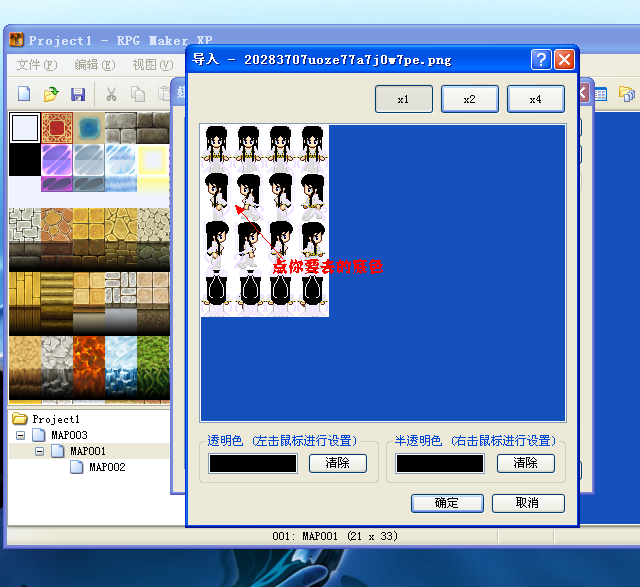Image resolution: width=640 pixels, height=587 pixels.
Task: Collapse the MAP003 tree node
Action: coord(20,435)
